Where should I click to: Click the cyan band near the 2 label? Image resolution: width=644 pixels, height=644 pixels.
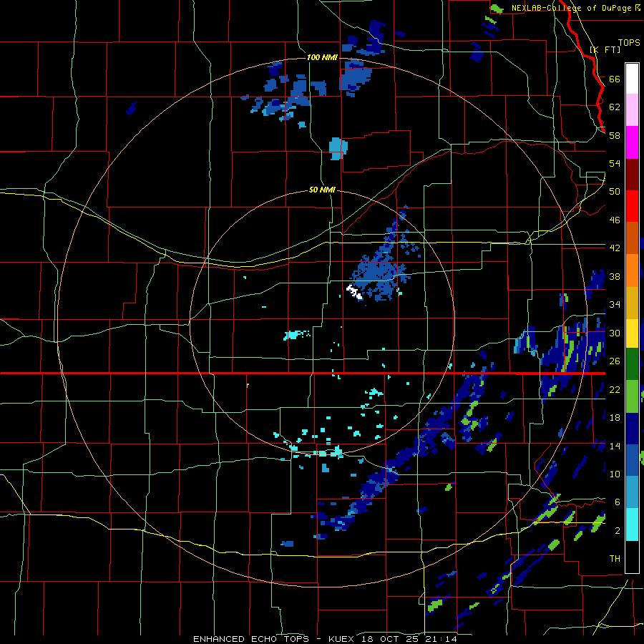pyautogui.click(x=632, y=524)
